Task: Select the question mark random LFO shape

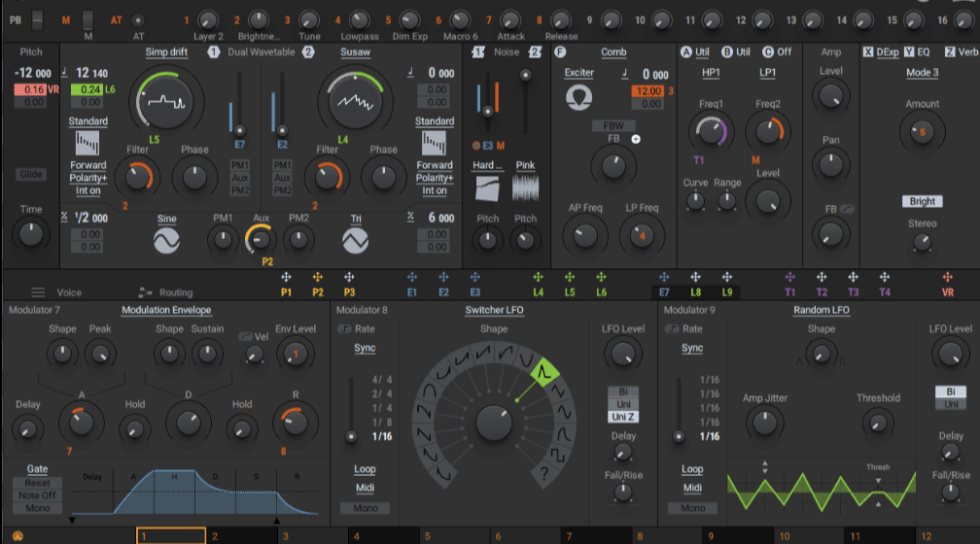Action: pyautogui.click(x=544, y=473)
